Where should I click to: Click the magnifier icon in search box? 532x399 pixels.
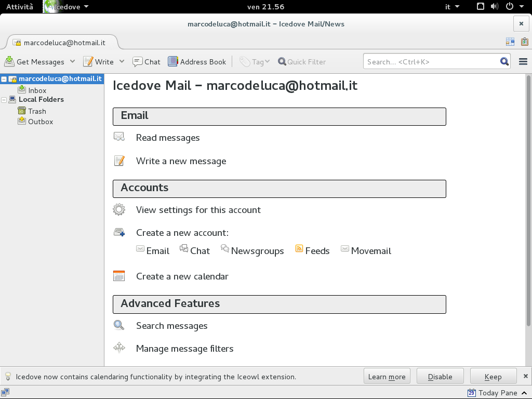click(504, 61)
